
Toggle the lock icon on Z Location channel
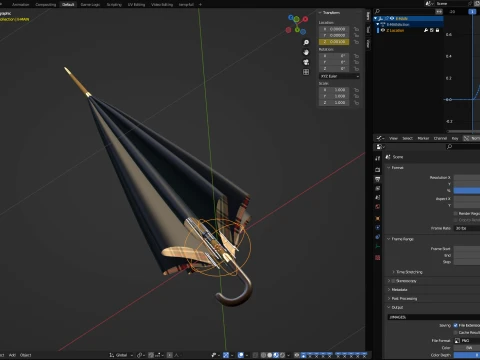coord(437,30)
